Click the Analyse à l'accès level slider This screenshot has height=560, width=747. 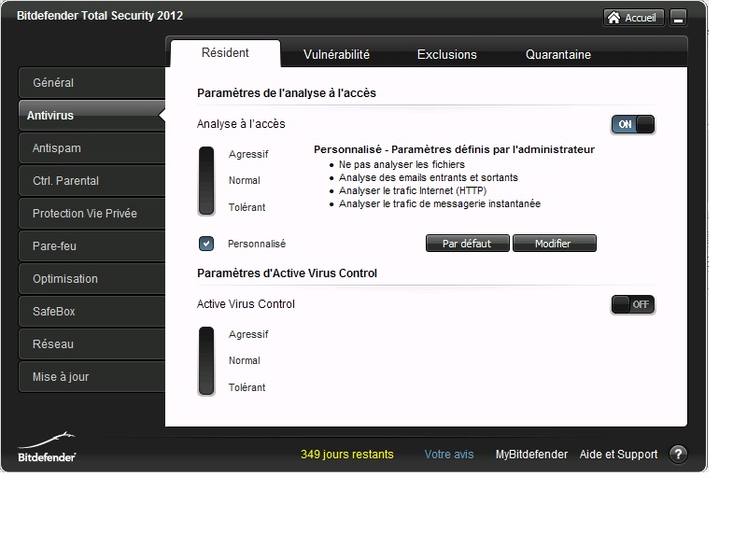point(206,181)
